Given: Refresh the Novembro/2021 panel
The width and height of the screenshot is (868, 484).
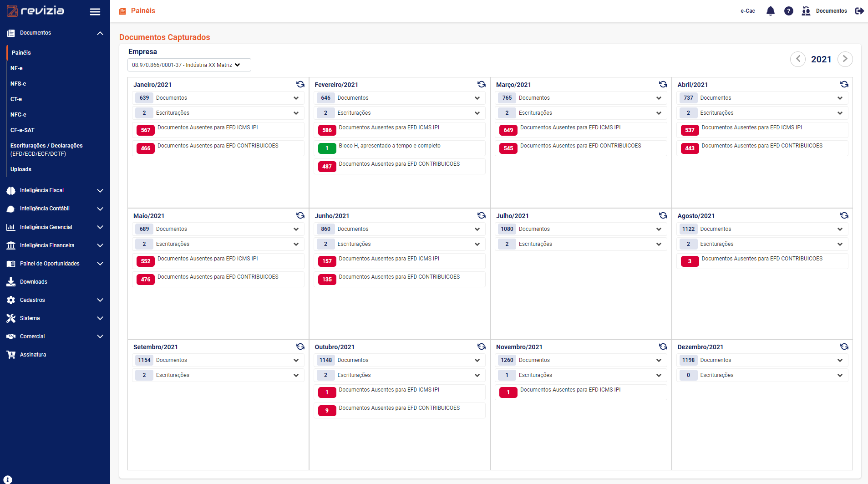Looking at the screenshot, I should [663, 346].
